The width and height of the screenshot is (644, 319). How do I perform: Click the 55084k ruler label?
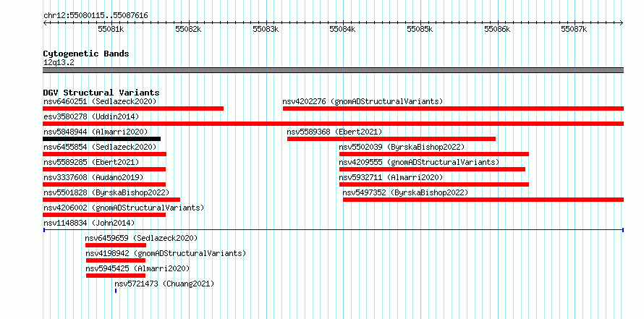(x=343, y=29)
